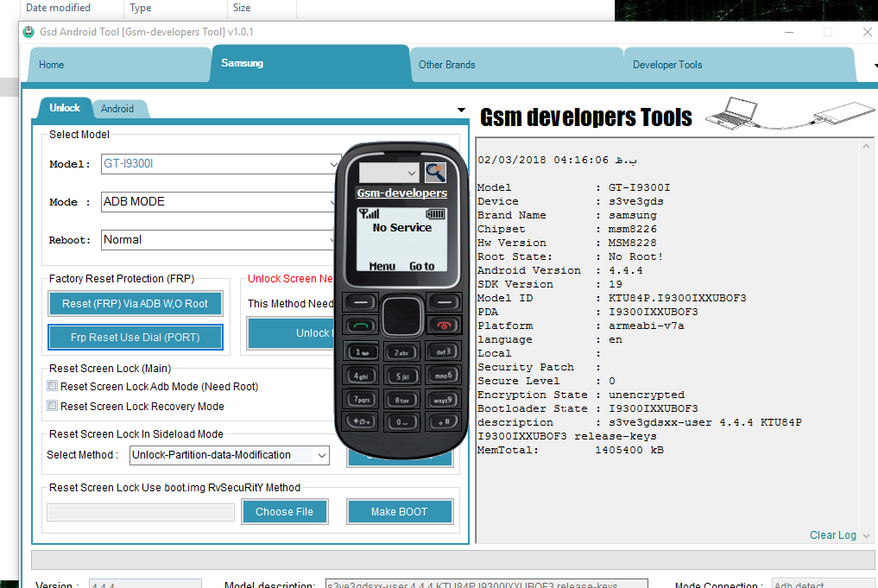The height and width of the screenshot is (588, 878).
Task: Open the Other Brands tab
Action: (516, 65)
